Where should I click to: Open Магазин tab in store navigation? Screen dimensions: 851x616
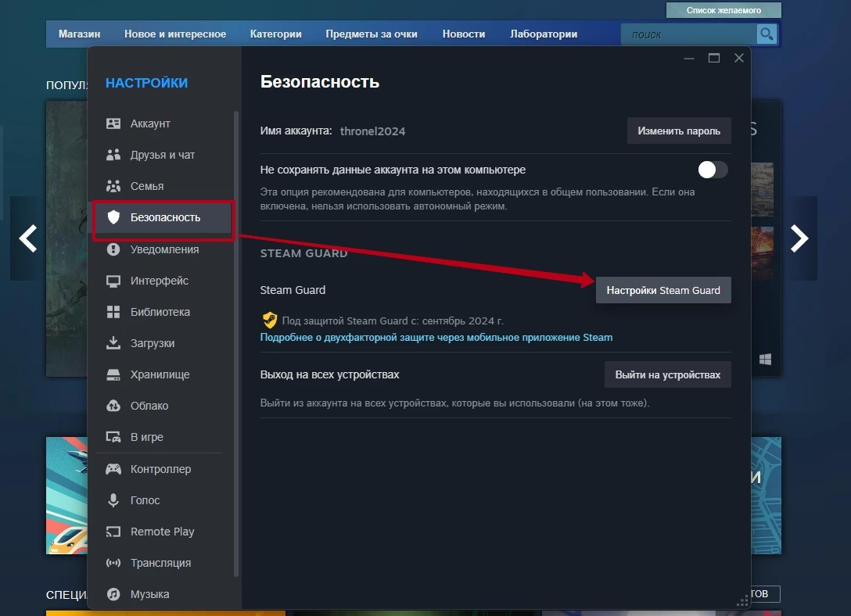[79, 34]
